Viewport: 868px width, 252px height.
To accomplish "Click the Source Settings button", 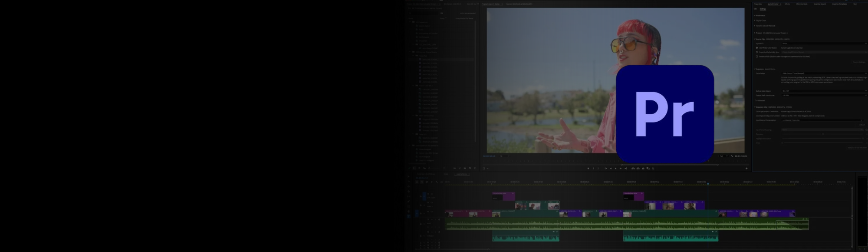I will point(859,62).
